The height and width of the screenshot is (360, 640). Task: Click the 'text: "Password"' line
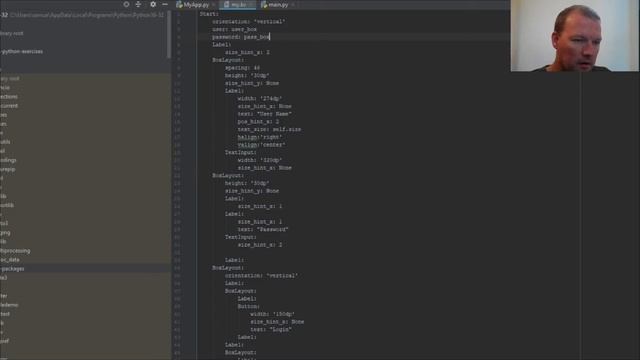pyautogui.click(x=263, y=229)
